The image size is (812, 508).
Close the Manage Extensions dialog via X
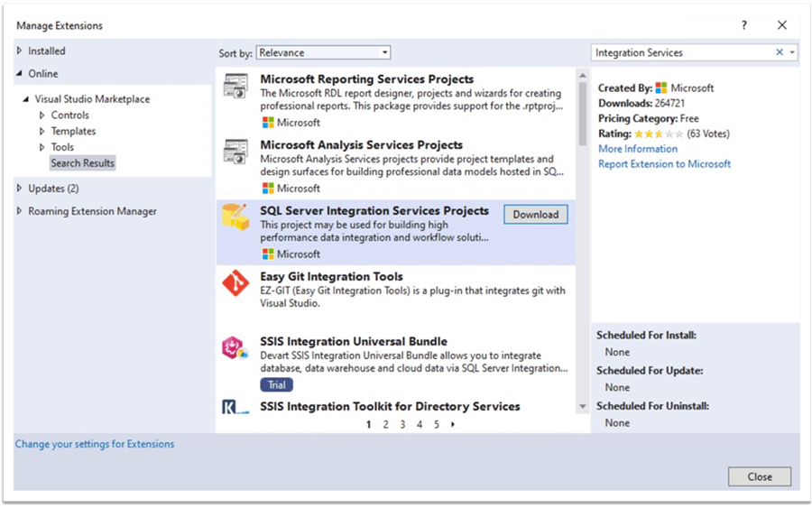[x=782, y=25]
